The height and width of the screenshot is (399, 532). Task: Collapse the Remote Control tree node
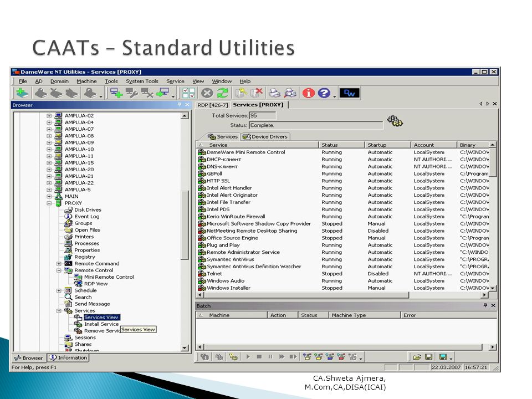click(x=59, y=270)
